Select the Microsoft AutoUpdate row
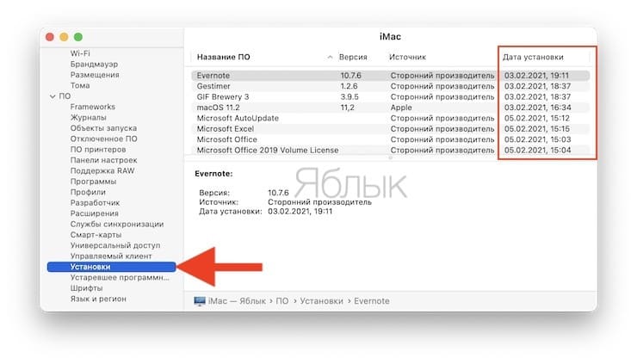The height and width of the screenshot is (364, 637). (x=390, y=118)
